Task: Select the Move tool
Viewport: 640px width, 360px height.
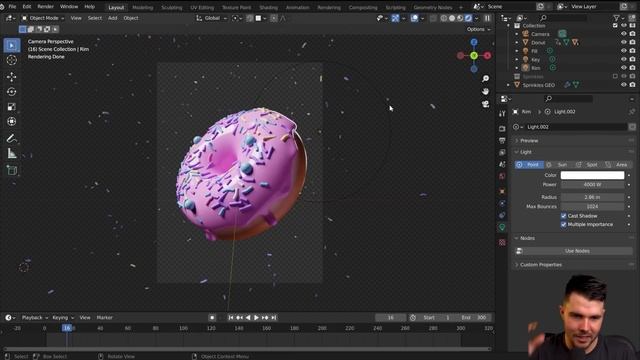Action: tap(11, 77)
